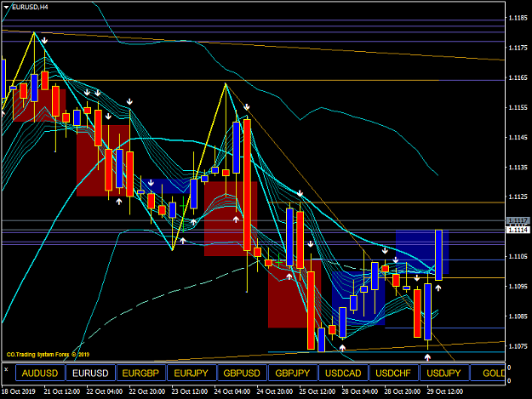Image resolution: width=532 pixels, height=399 pixels.
Task: Click the 1.1185 price scale value
Action: point(518,18)
